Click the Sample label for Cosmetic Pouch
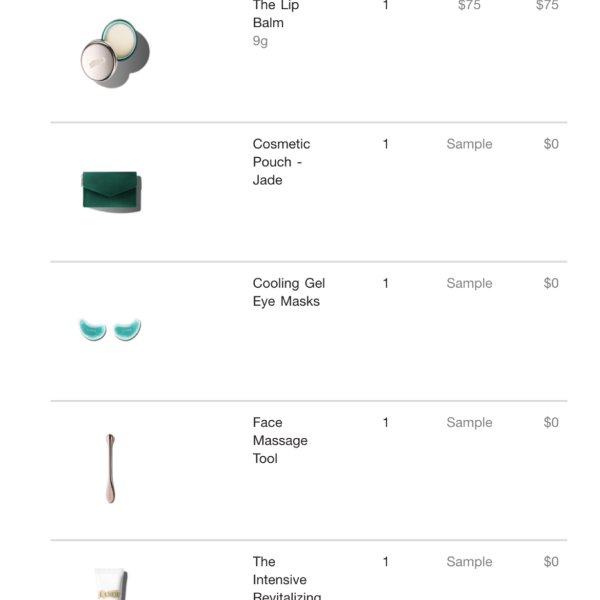Screen dimensions: 600x600 click(x=469, y=144)
